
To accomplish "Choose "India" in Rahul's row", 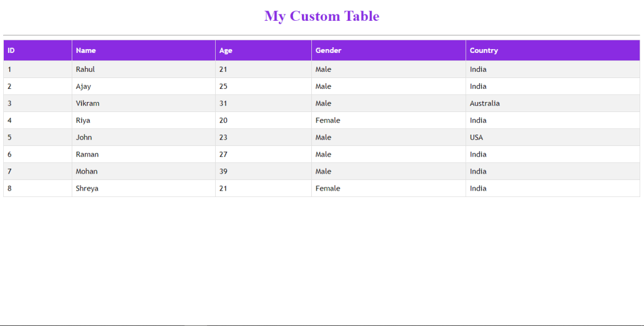I will click(x=553, y=69).
